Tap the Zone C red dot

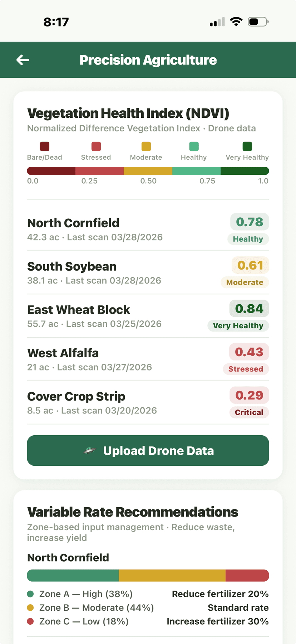(30, 621)
